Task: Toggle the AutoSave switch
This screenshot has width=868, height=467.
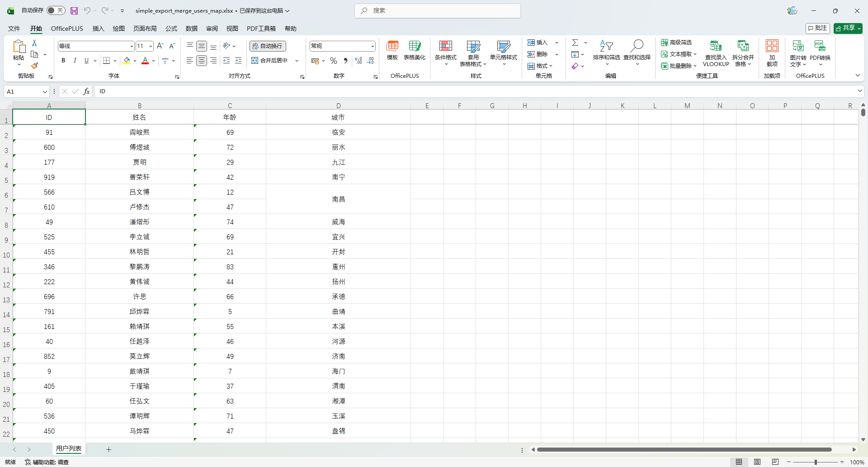Action: point(56,10)
